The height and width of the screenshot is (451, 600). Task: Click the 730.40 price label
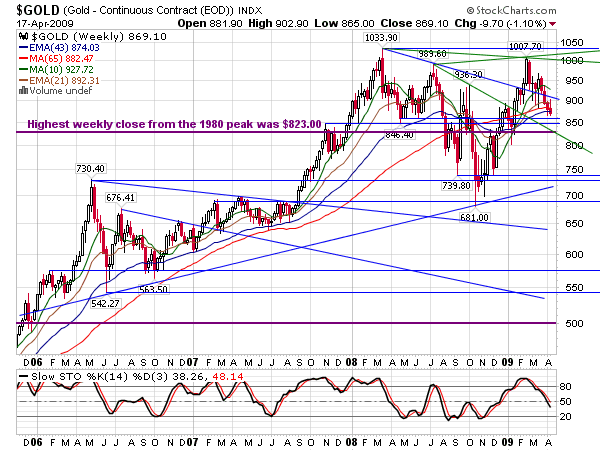tap(90, 169)
